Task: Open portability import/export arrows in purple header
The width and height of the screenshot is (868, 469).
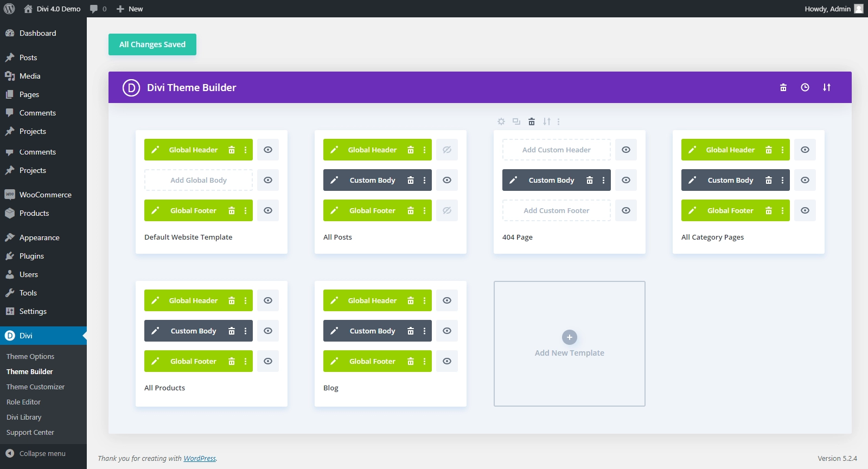Action: pos(827,87)
